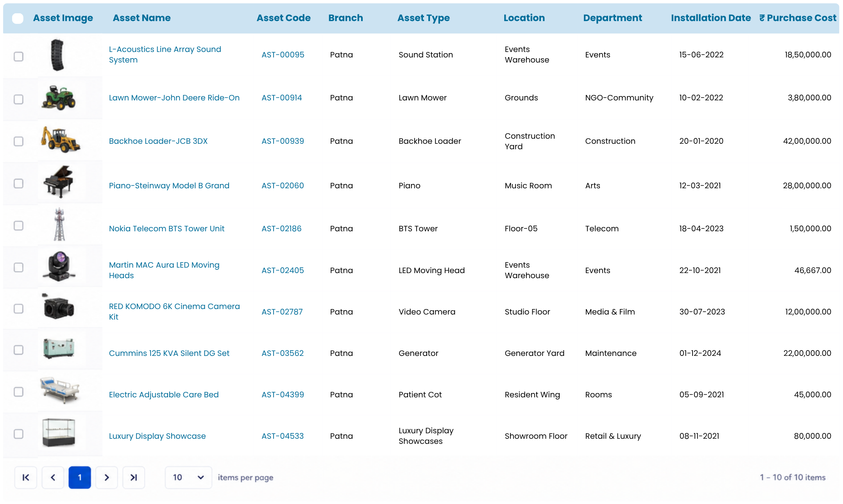Open the backhoe loader asset image

pyautogui.click(x=61, y=139)
